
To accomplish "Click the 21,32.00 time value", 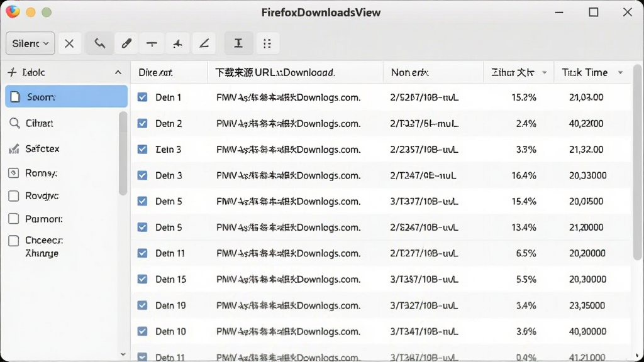I will 586,150.
